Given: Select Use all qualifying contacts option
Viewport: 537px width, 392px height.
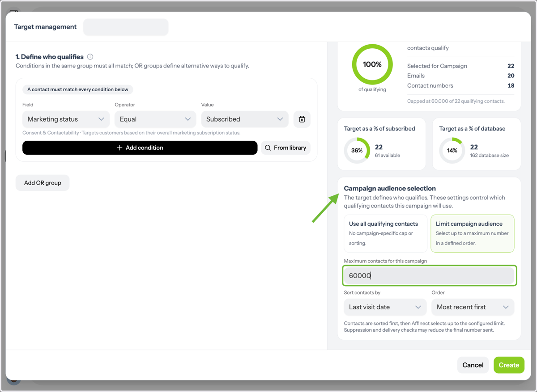Looking at the screenshot, I should [x=385, y=233].
